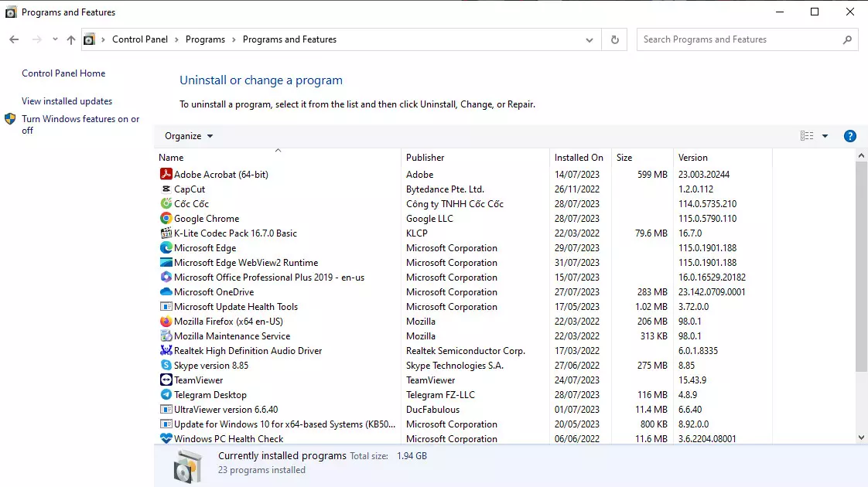Select the Cốc Cốc browser icon

[x=166, y=203]
